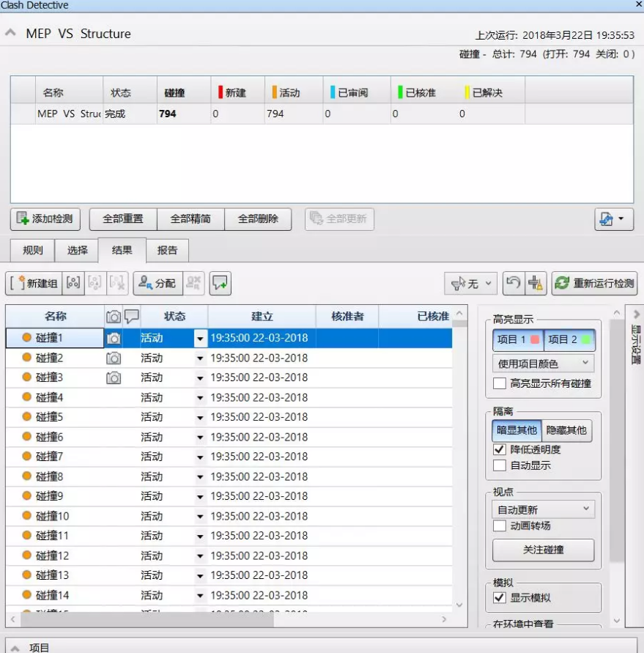644x653 pixels.
Task: Toggle 暗显其他 isolation button
Action: [x=517, y=430]
